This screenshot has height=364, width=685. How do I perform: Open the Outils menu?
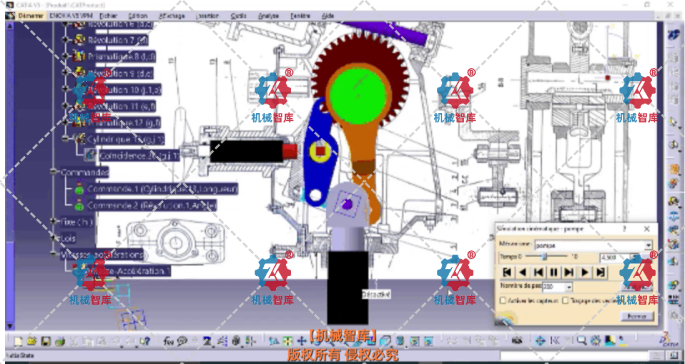point(238,16)
